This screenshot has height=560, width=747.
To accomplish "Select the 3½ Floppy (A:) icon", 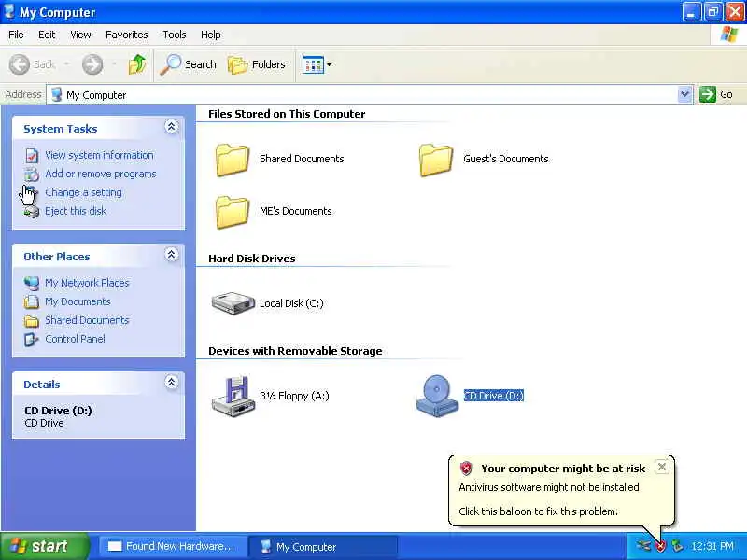I will (232, 396).
